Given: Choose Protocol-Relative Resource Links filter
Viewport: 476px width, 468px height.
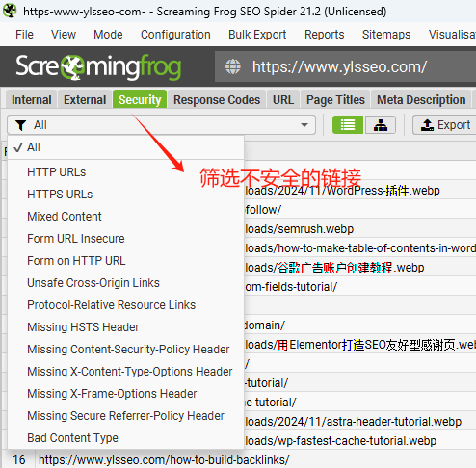Looking at the screenshot, I should [125, 305].
